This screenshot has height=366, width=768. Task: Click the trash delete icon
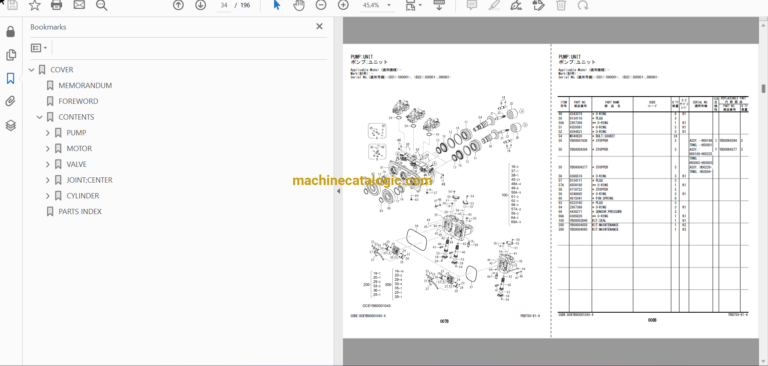(x=561, y=5)
